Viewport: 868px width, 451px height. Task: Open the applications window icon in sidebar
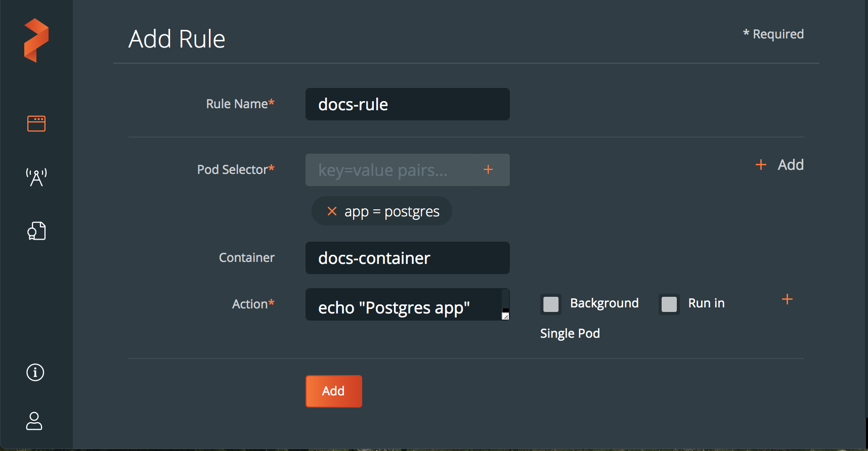coord(36,123)
